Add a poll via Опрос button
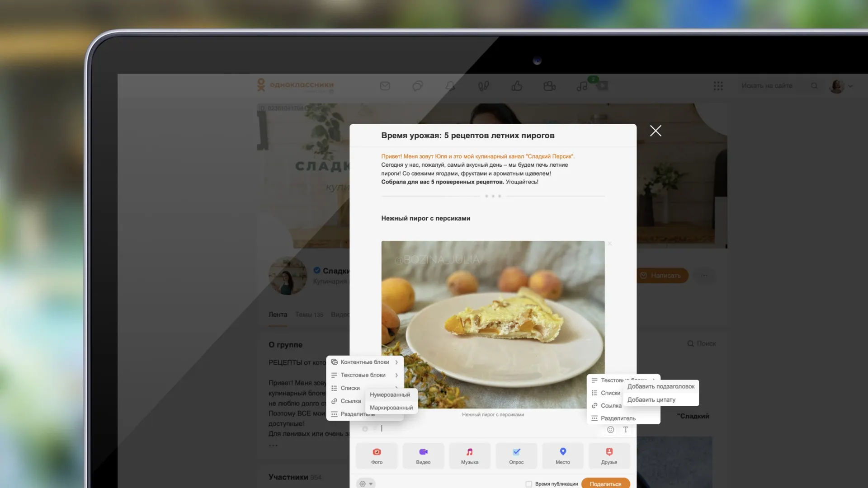 [516, 455]
